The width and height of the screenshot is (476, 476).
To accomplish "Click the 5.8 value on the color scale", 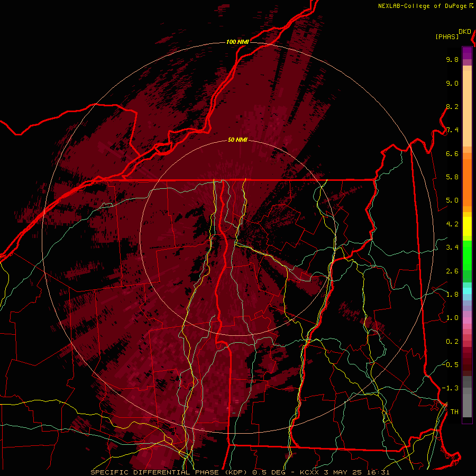I will 452,177.
